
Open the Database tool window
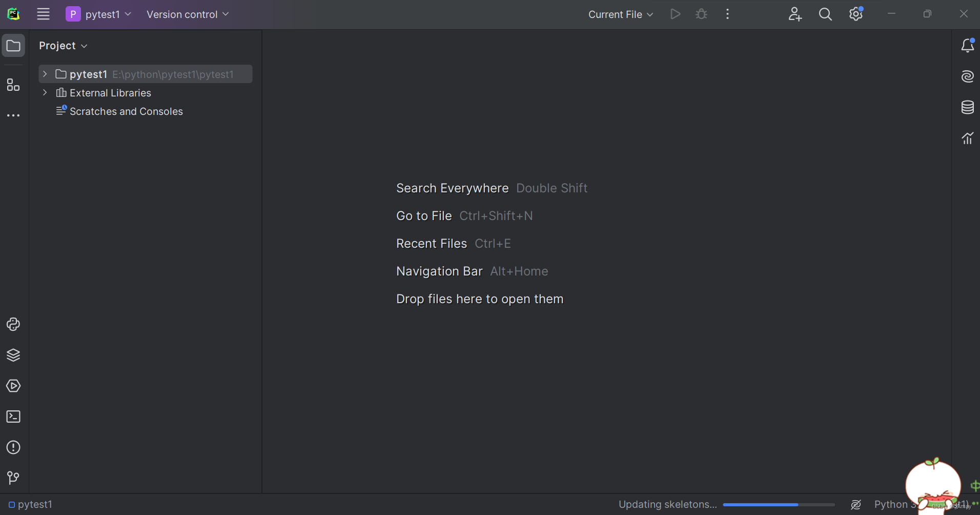pyautogui.click(x=968, y=107)
